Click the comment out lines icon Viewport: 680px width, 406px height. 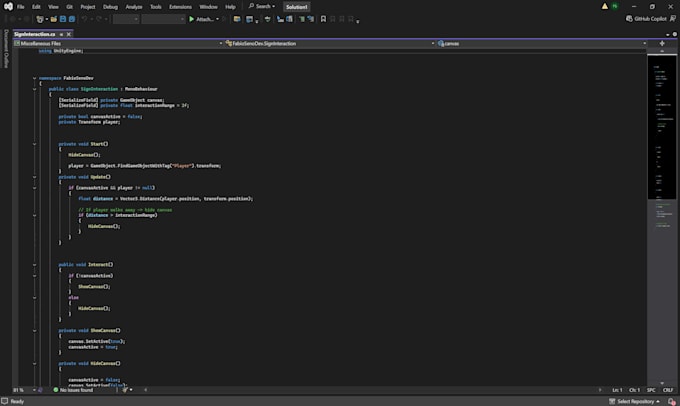(302, 19)
